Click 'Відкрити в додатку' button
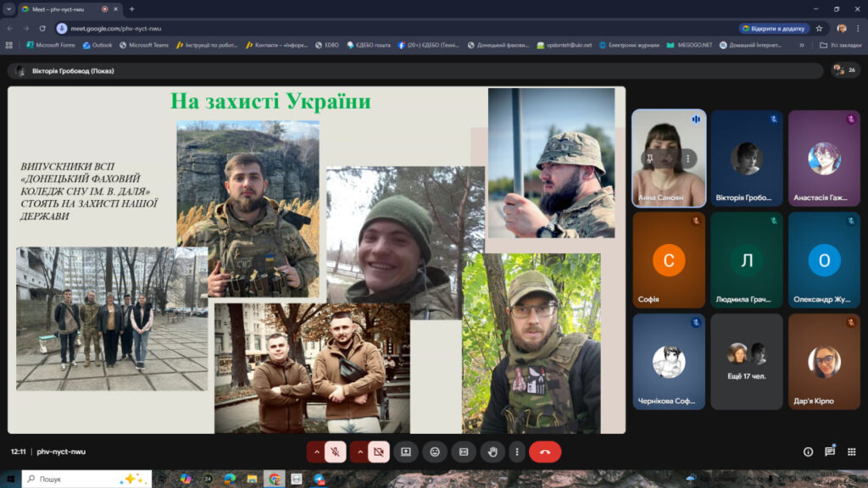The width and height of the screenshot is (868, 488). (773, 28)
